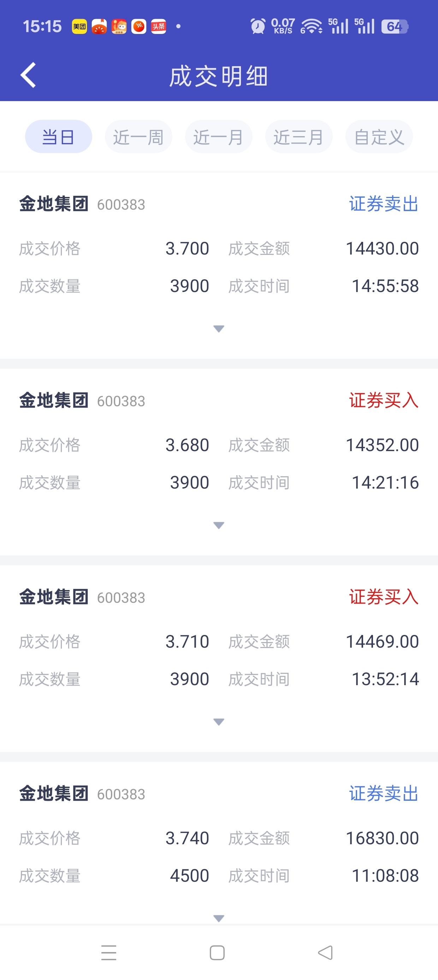
Task: Switch to 近一月 filter tab
Action: point(219,137)
